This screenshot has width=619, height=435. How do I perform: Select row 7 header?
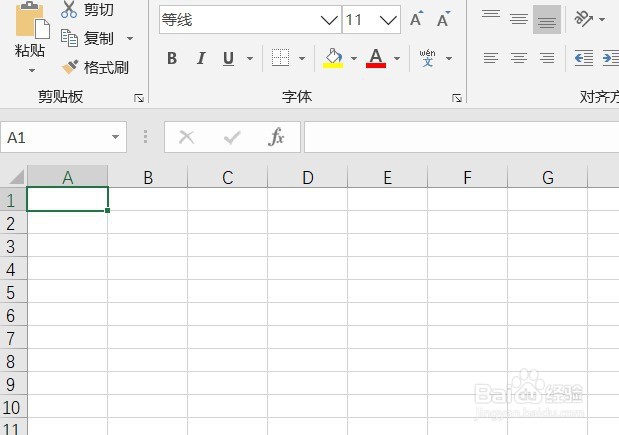tap(13, 337)
